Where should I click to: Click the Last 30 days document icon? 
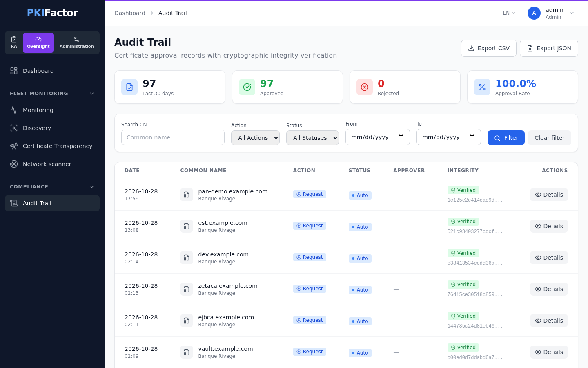point(129,87)
